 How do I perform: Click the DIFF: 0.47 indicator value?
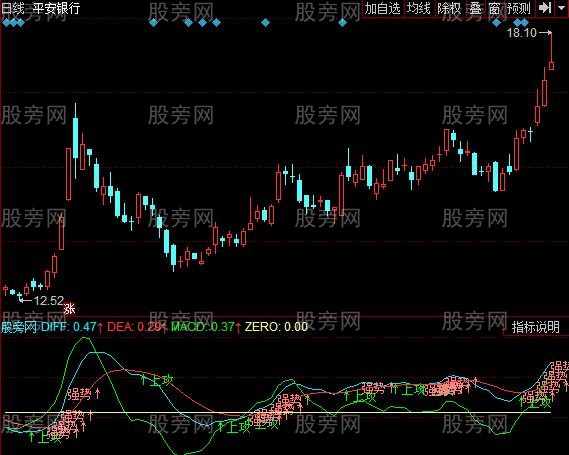(x=69, y=327)
